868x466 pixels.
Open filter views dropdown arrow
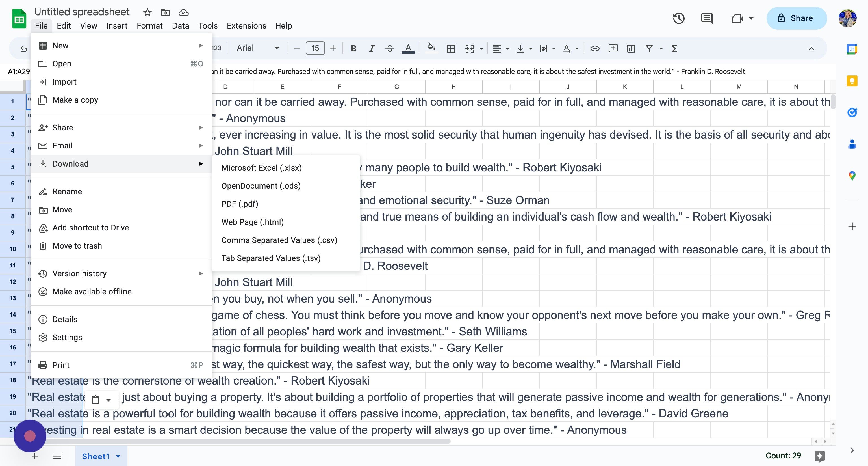coord(661,49)
